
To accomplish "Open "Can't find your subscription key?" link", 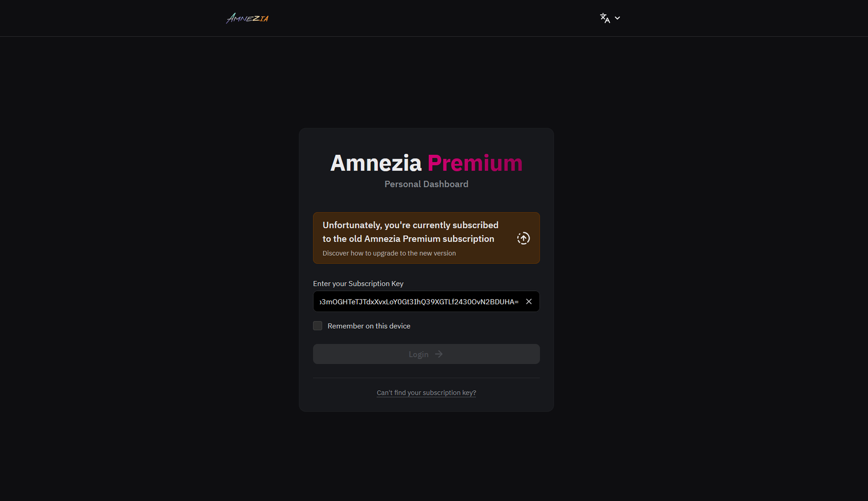I will point(426,393).
